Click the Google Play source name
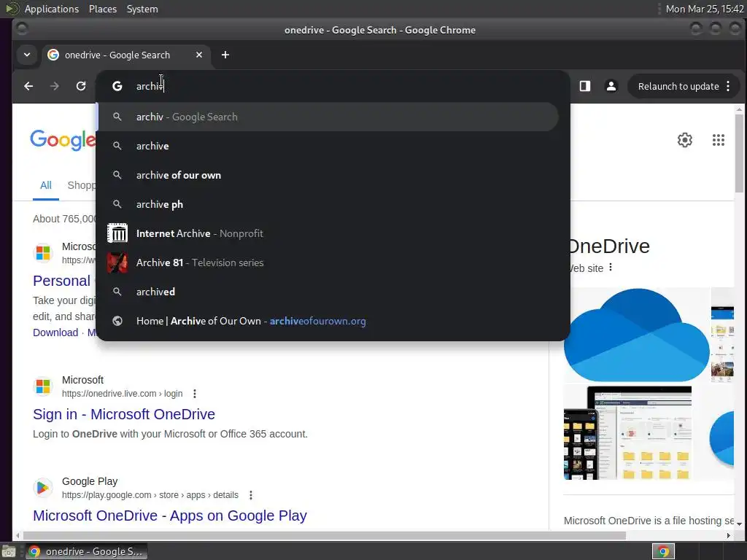 [x=90, y=481]
